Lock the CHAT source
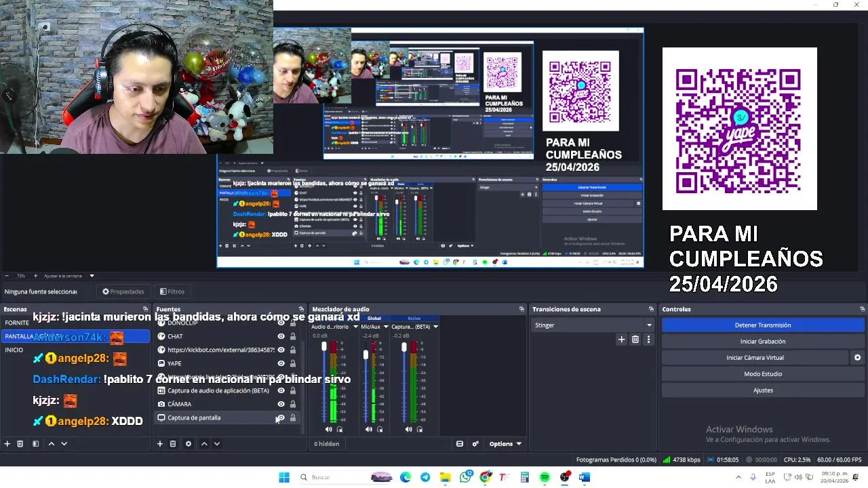868x488 pixels. (x=293, y=336)
